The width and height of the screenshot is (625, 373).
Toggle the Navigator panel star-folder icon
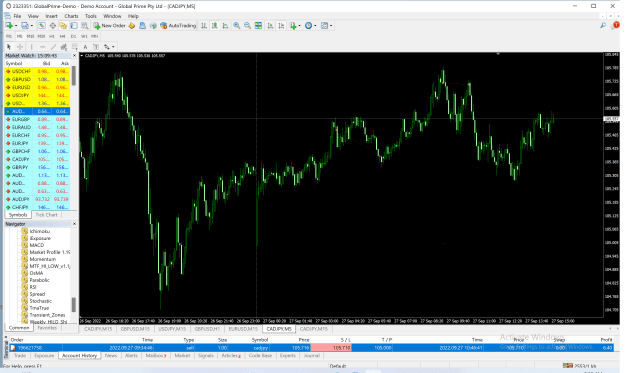click(63, 26)
